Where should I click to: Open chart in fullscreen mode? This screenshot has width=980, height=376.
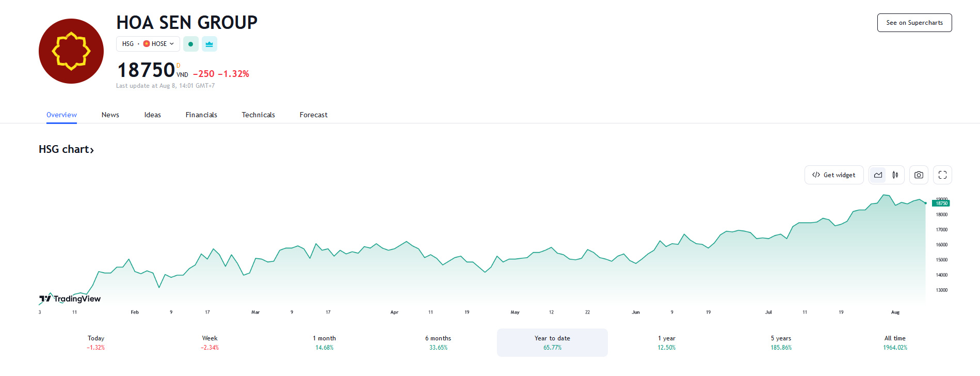pos(942,175)
